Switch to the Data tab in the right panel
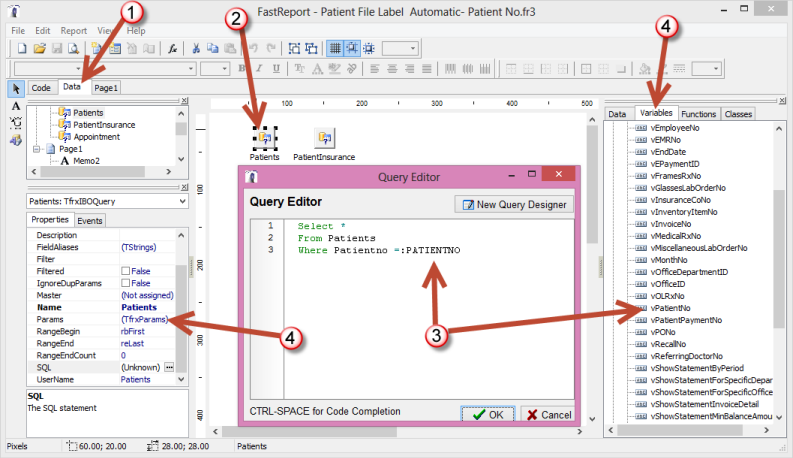Viewport: 793px width, 458px height. [x=617, y=114]
